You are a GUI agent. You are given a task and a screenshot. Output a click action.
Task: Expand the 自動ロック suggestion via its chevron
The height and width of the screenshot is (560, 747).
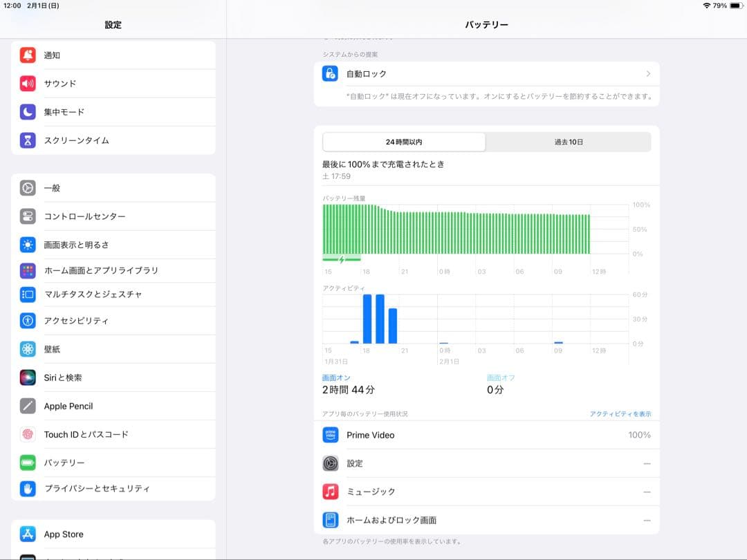648,73
